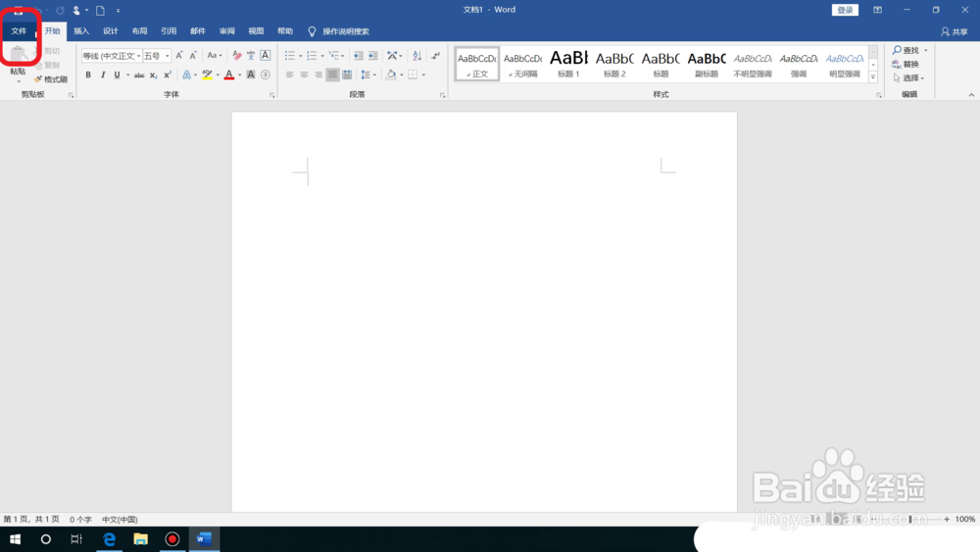Toggle show paragraph marks
The image size is (980, 552).
(x=436, y=56)
